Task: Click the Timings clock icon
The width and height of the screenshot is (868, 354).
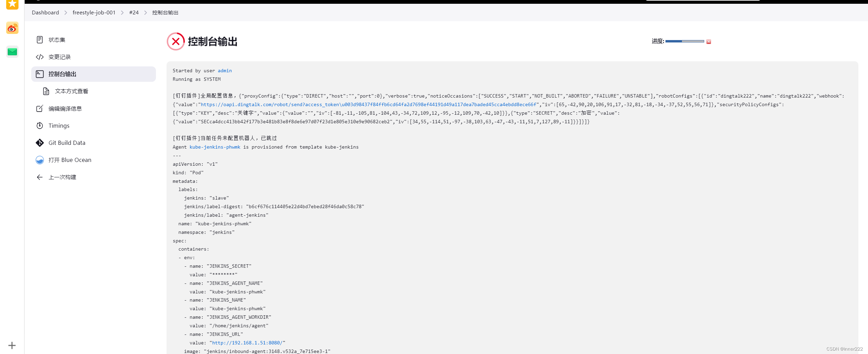Action: [x=40, y=126]
